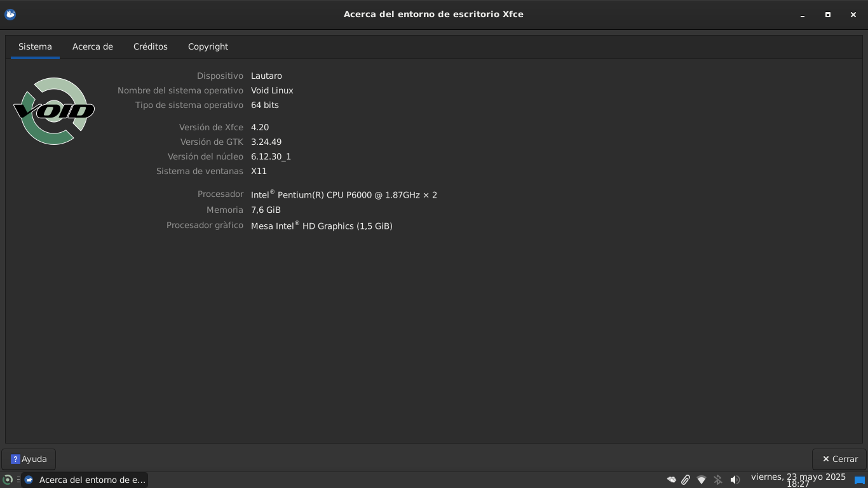
Task: Click the volume speaker icon in tray
Action: pos(735,480)
